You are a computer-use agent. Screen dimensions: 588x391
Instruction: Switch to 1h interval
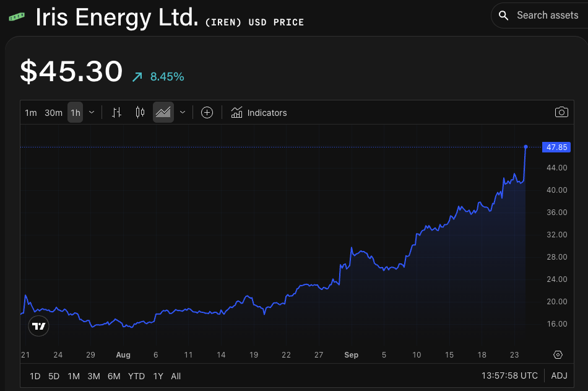tap(75, 112)
